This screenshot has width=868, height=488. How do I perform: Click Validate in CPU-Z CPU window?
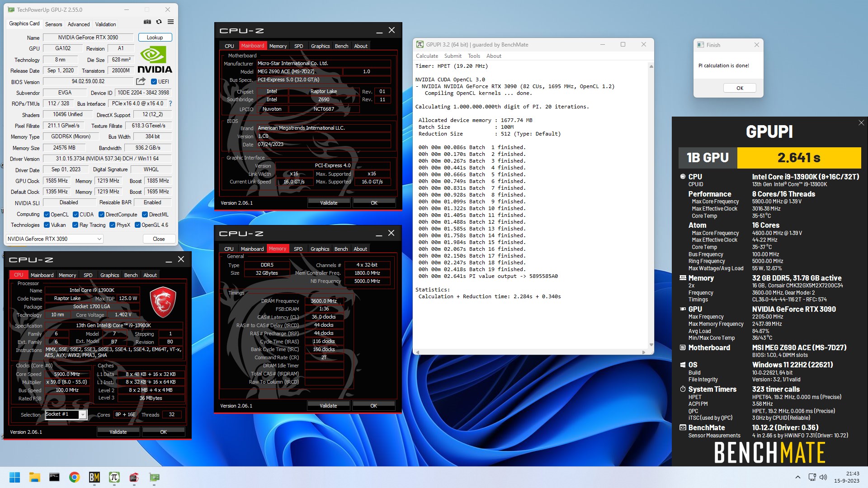(118, 432)
